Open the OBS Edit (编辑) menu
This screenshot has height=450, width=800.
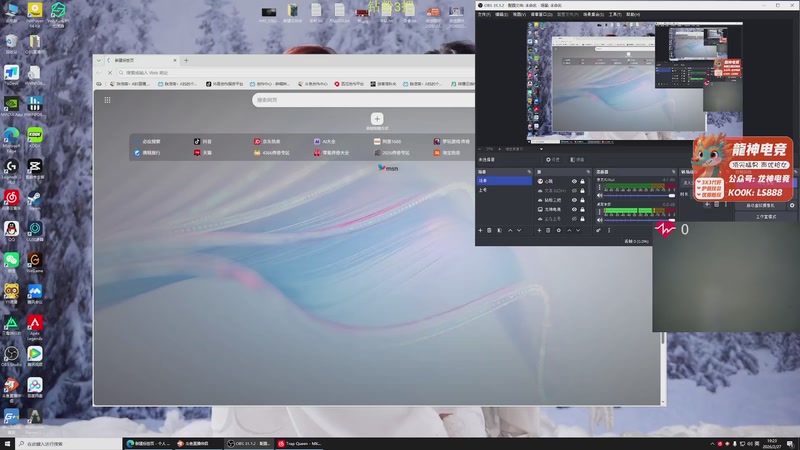(x=501, y=14)
